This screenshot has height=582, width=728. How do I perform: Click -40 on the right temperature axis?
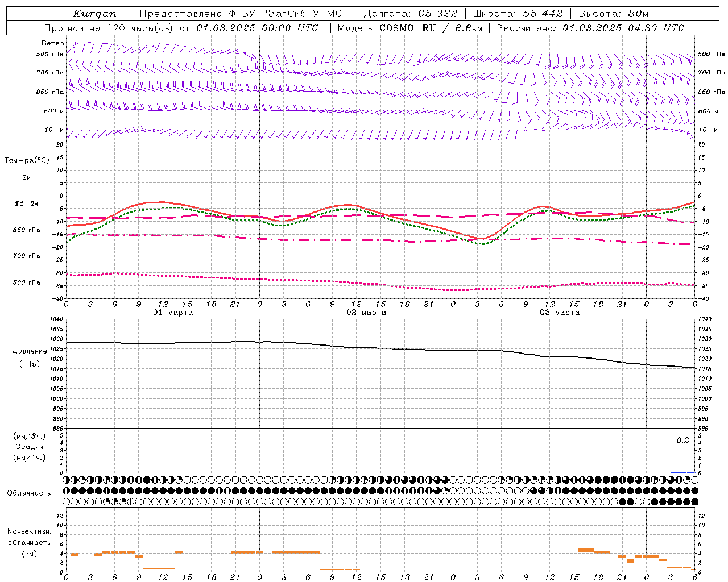(x=704, y=299)
